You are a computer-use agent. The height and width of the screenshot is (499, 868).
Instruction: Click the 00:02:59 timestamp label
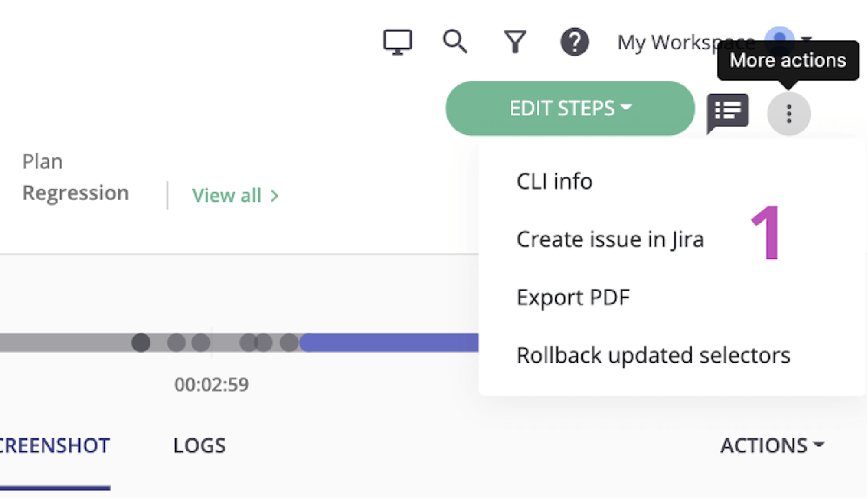[x=212, y=384]
